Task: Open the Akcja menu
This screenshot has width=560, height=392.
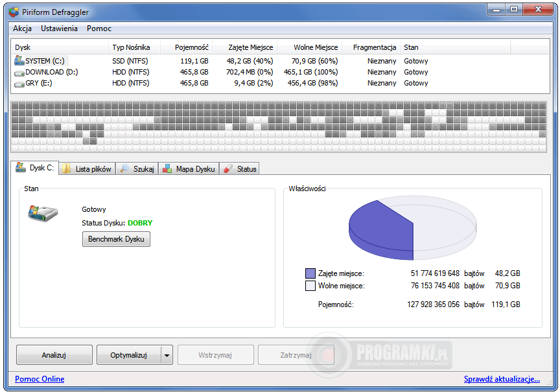Action: click(x=22, y=29)
